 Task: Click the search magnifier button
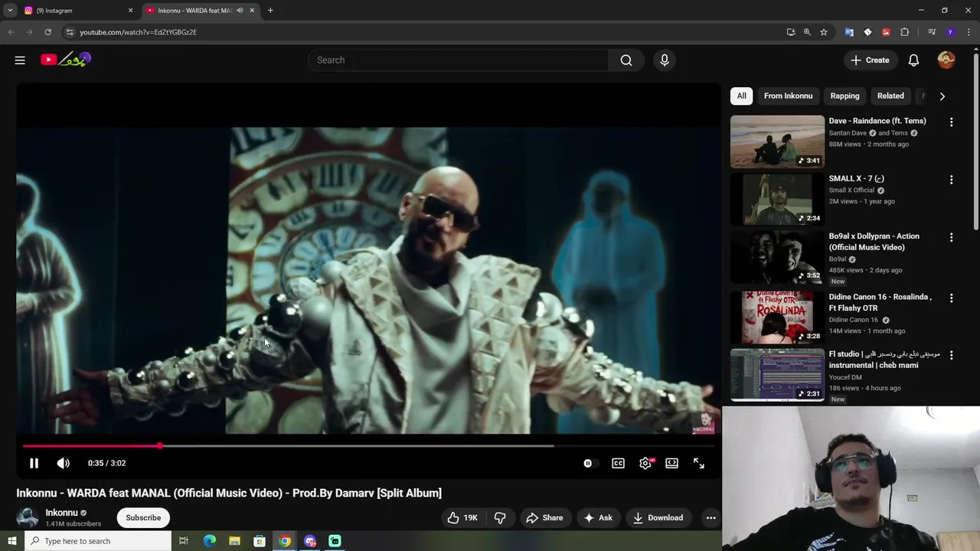click(626, 60)
